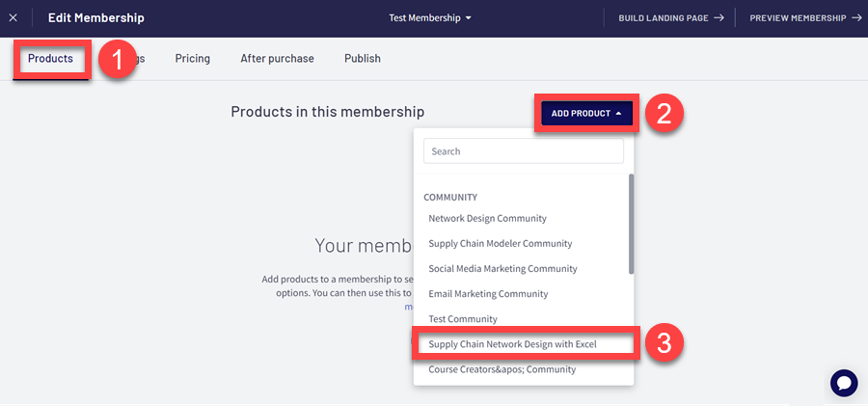Close the Edit Membership editor with X
The height and width of the screenshot is (406, 868).
point(13,18)
